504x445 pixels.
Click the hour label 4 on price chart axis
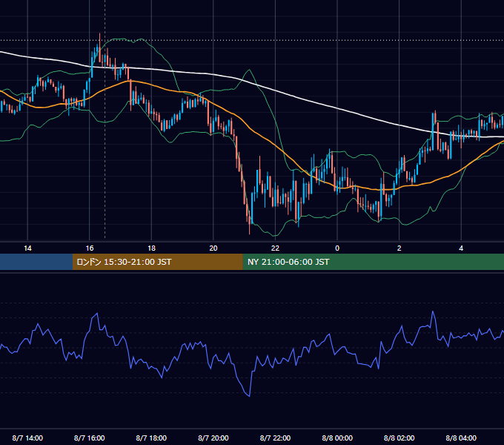461,248
